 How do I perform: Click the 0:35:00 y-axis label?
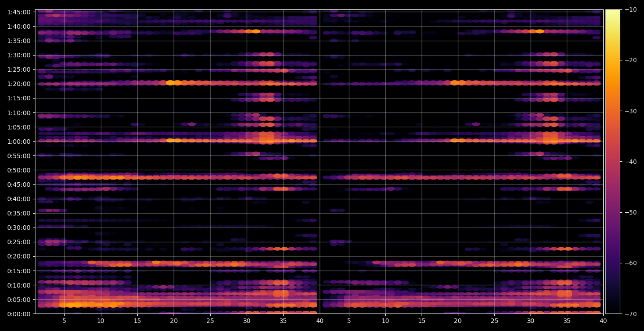click(x=18, y=213)
